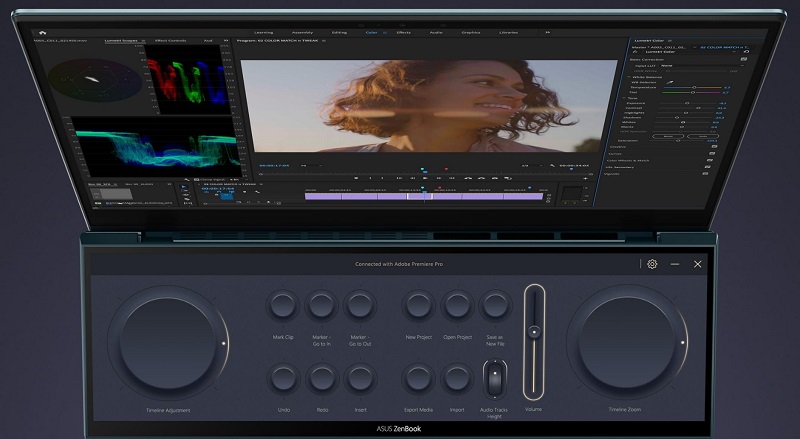The width and height of the screenshot is (800, 439).
Task: Open the Master clip dropdown arrow
Action: (x=694, y=47)
